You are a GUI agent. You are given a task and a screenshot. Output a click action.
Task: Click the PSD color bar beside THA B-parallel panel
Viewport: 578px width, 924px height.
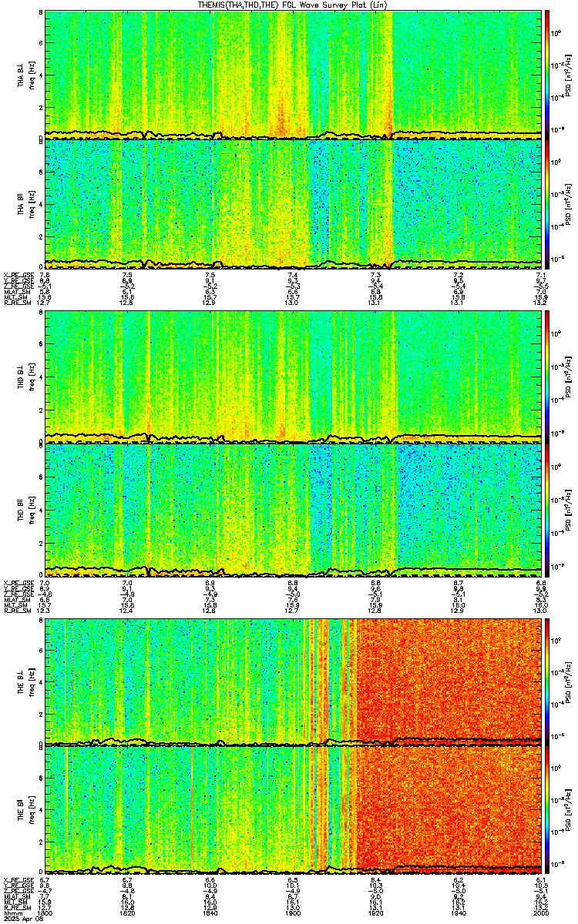coord(548,203)
